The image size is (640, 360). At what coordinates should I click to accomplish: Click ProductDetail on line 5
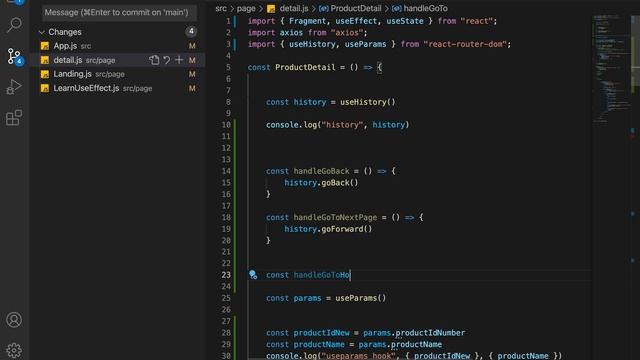click(x=305, y=67)
